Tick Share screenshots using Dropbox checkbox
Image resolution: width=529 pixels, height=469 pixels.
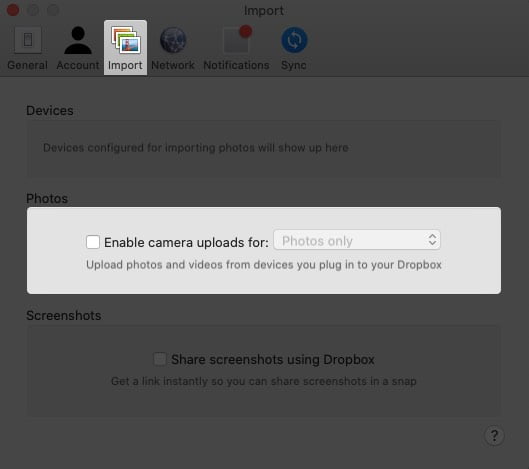[x=160, y=359]
